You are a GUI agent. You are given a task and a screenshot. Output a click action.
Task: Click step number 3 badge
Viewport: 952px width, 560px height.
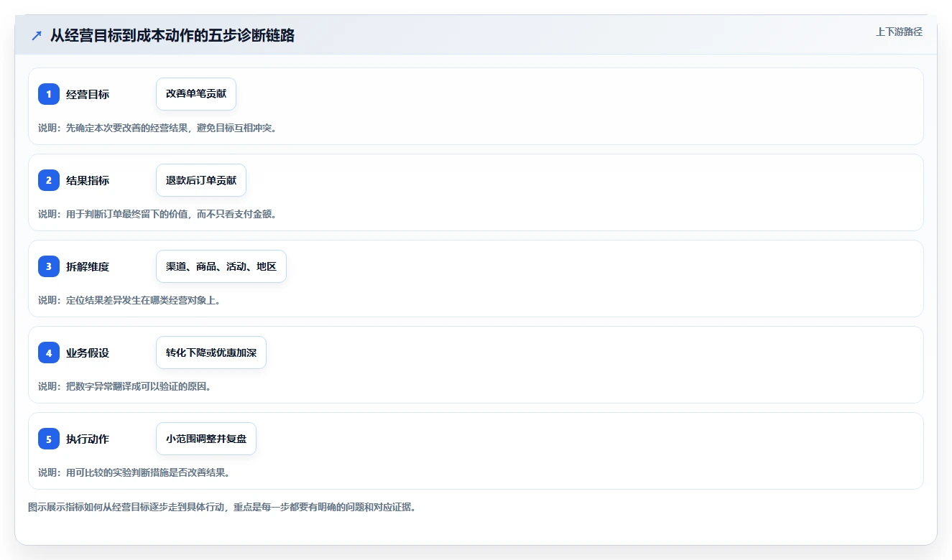49,266
